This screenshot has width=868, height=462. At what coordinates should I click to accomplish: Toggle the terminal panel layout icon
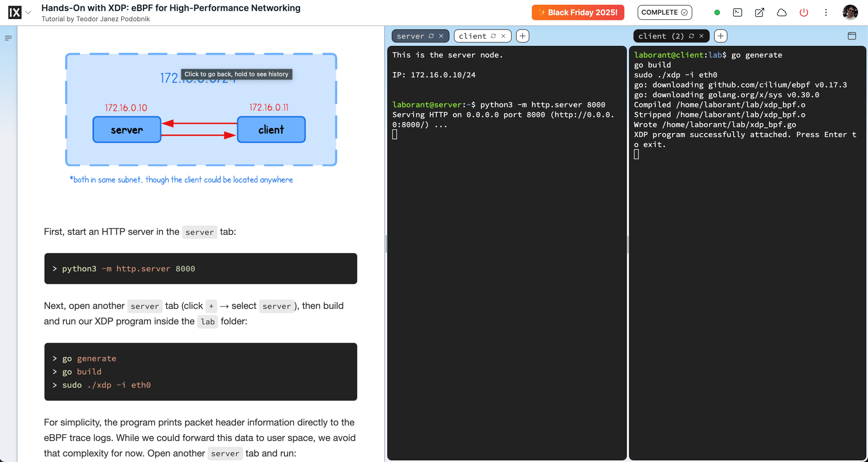pyautogui.click(x=852, y=36)
